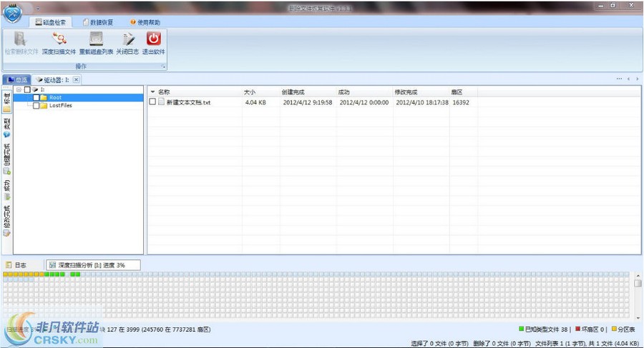Open the 创建完成 side panel tab
The height and width of the screenshot is (348, 644).
pyautogui.click(x=7, y=159)
